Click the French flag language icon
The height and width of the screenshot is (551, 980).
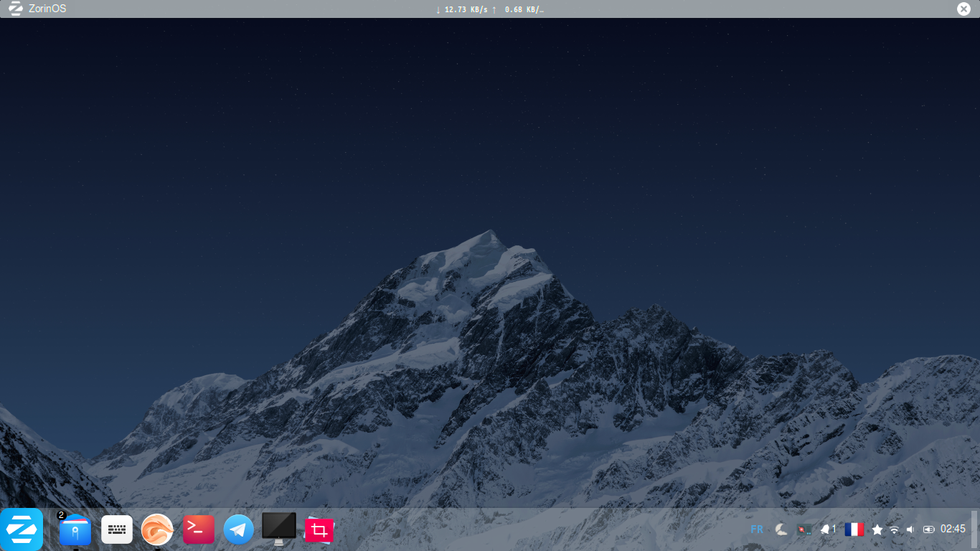854,529
